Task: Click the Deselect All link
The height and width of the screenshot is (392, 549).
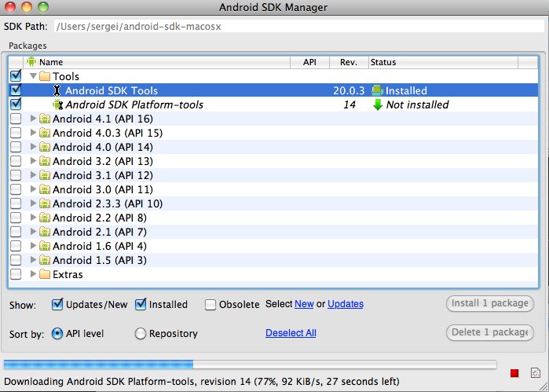Action: pyautogui.click(x=291, y=333)
